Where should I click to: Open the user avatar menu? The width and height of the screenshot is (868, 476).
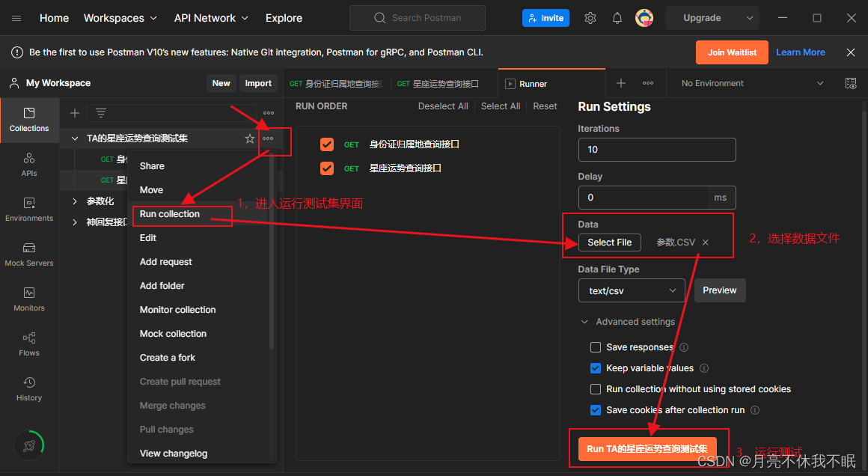click(644, 18)
